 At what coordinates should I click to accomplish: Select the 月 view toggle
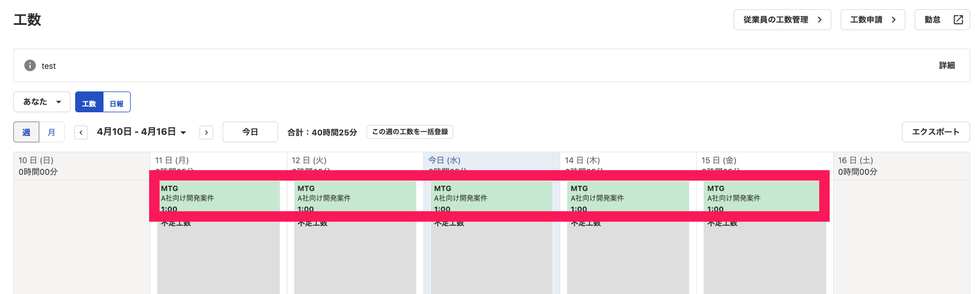51,132
